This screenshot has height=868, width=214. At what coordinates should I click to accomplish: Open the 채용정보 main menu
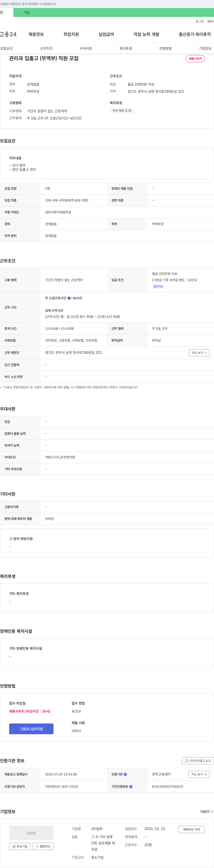(x=36, y=34)
